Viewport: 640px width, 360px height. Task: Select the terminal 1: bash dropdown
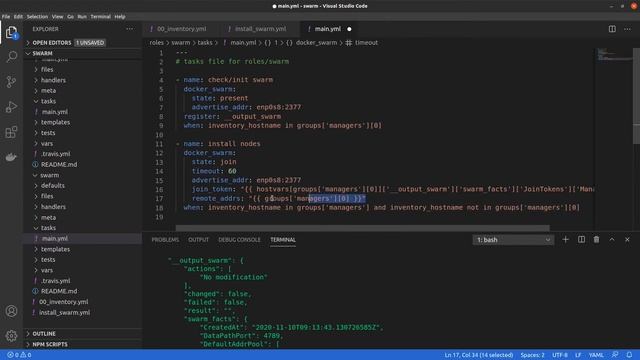(x=513, y=240)
